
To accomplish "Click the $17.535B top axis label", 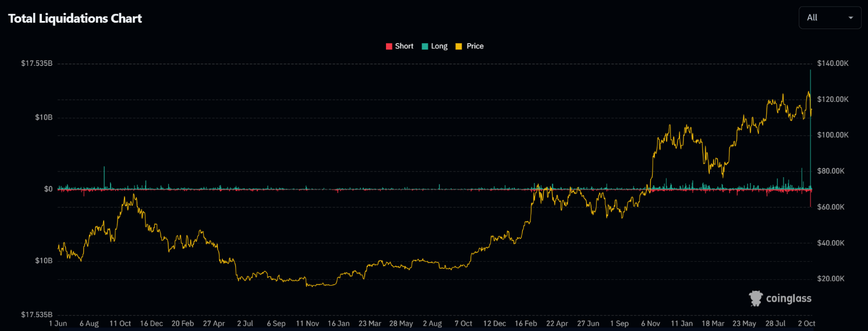I will tap(37, 64).
